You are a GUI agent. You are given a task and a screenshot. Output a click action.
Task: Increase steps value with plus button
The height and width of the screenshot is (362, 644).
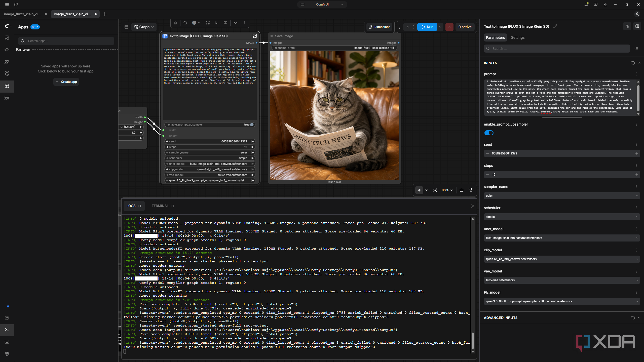[x=637, y=175]
